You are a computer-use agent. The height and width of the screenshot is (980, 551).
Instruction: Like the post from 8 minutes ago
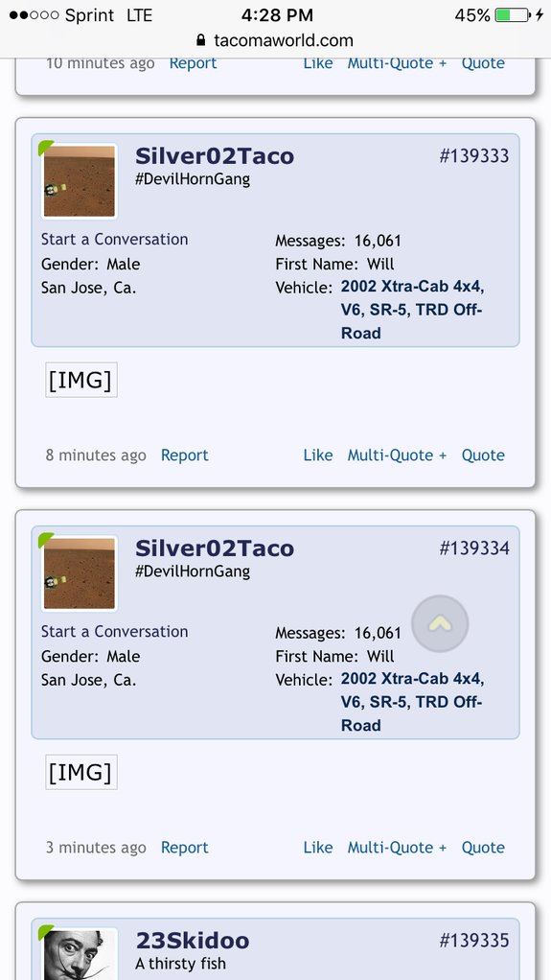point(318,455)
